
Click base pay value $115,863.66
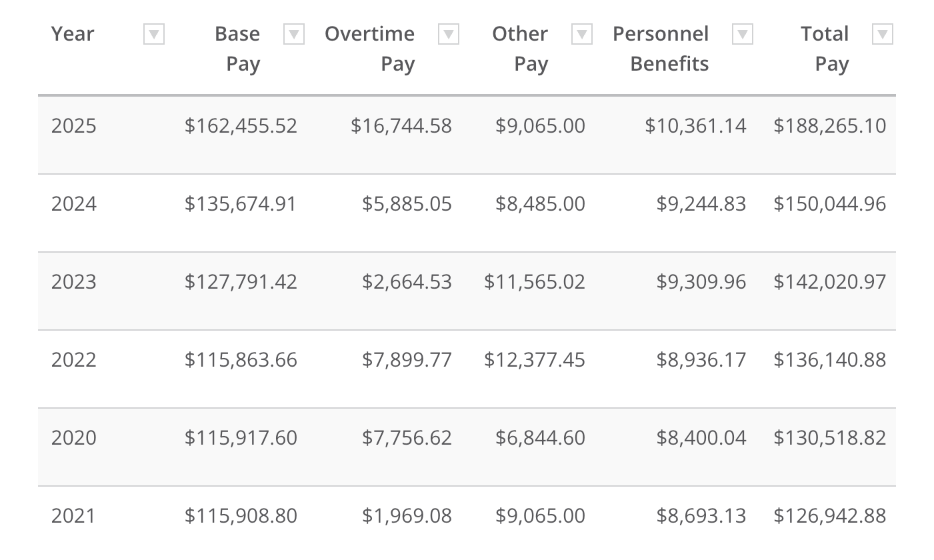(x=241, y=360)
